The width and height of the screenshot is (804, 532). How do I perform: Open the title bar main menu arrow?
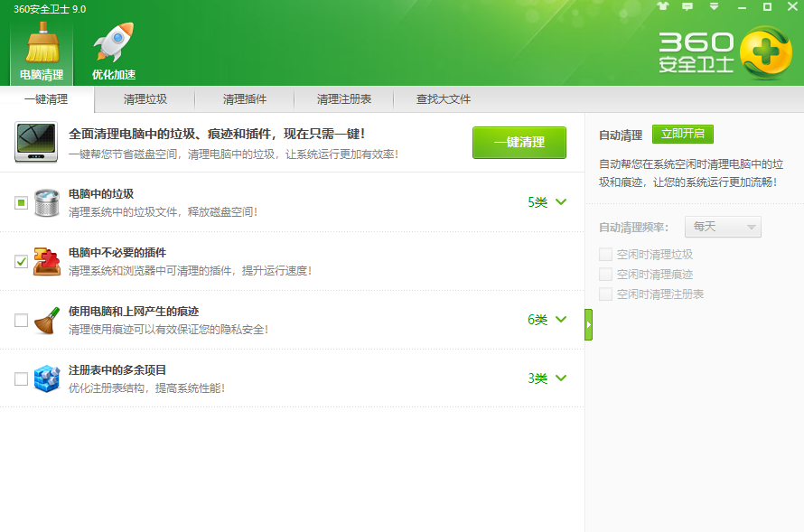coord(714,6)
